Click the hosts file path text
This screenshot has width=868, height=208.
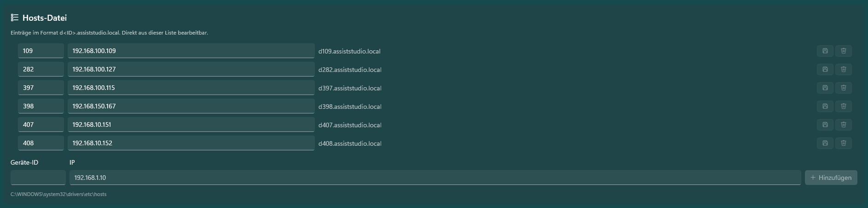(x=58, y=194)
